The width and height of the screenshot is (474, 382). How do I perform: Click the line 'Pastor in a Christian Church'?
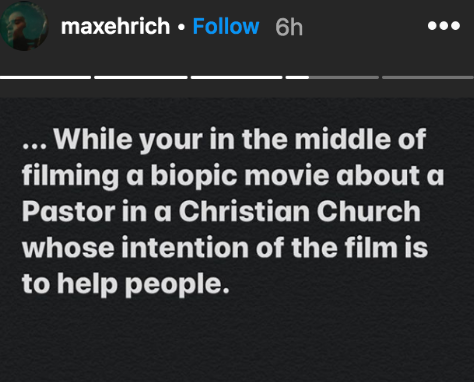pyautogui.click(x=221, y=211)
